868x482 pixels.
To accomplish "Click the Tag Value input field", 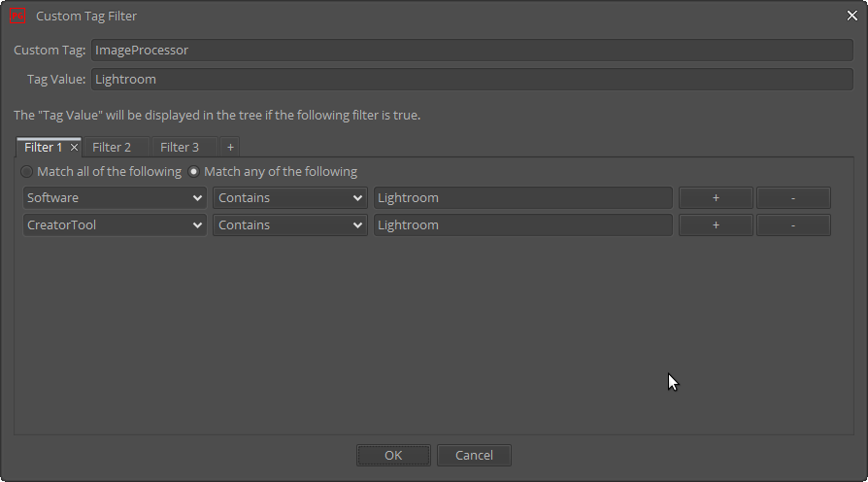I will coord(472,80).
